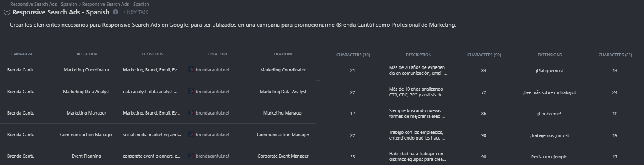
Task: Click favicon icon in Marketing Coordinator URL
Action: pos(191,70)
